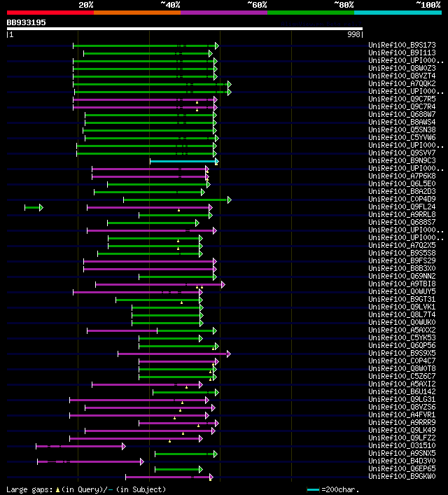Select the label UniRef100_A9RRL8

(x=402, y=214)
